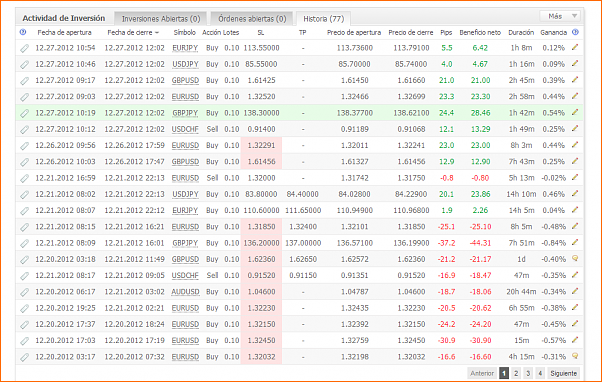Sort by Beneficio neto column header
The width and height of the screenshot is (602, 382).
(x=480, y=33)
